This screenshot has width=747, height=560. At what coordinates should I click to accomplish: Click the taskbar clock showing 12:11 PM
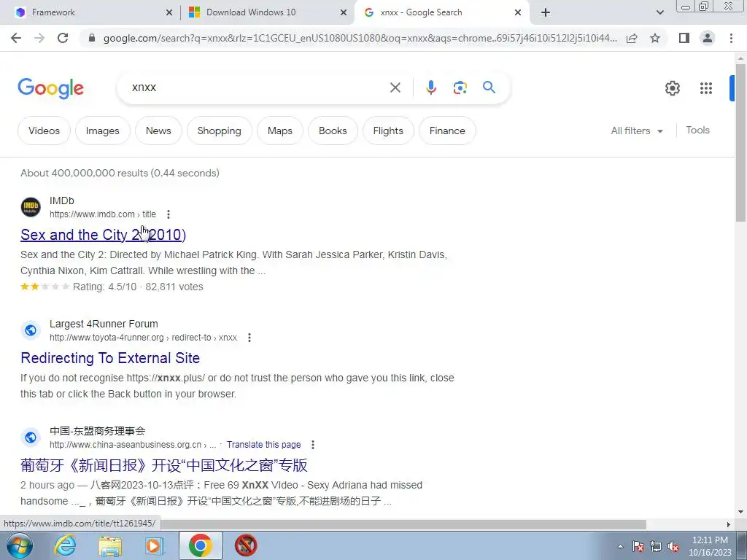tap(709, 546)
